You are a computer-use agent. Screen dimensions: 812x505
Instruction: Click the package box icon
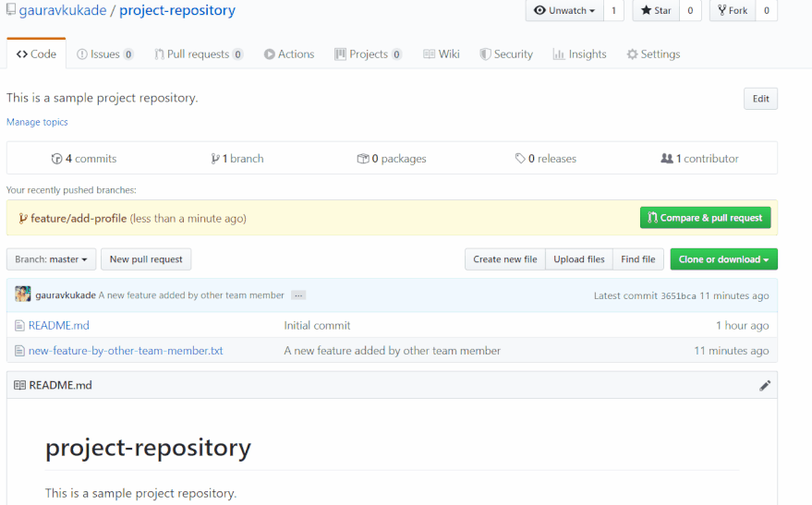[x=363, y=159]
